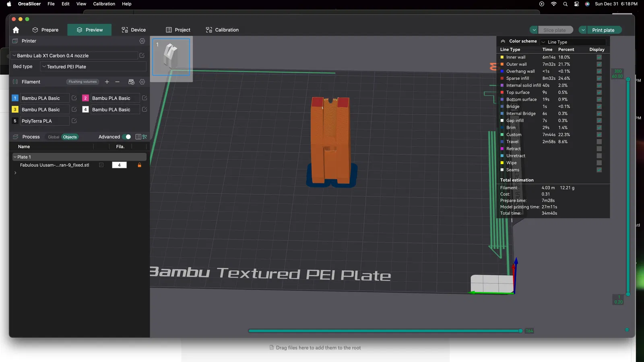Click the horizontal move slider handle

[520, 331]
